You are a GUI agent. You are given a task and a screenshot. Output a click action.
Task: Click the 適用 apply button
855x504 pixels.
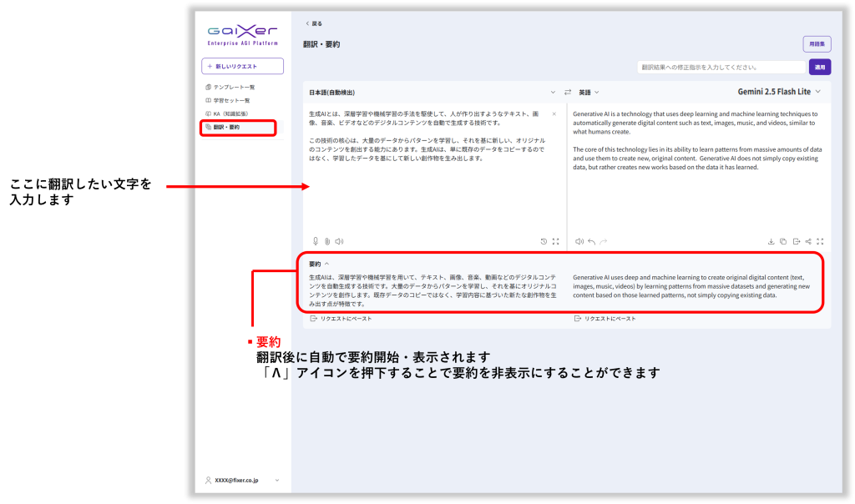coord(819,67)
